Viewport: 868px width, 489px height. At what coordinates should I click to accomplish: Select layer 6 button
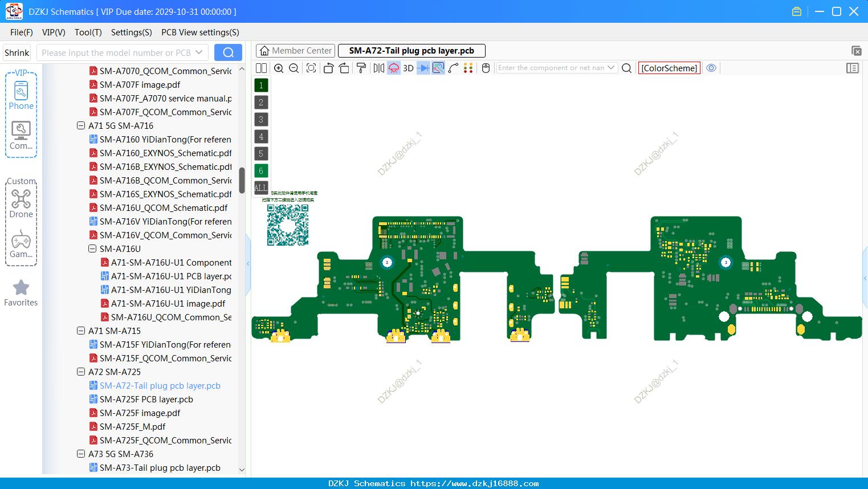click(261, 170)
